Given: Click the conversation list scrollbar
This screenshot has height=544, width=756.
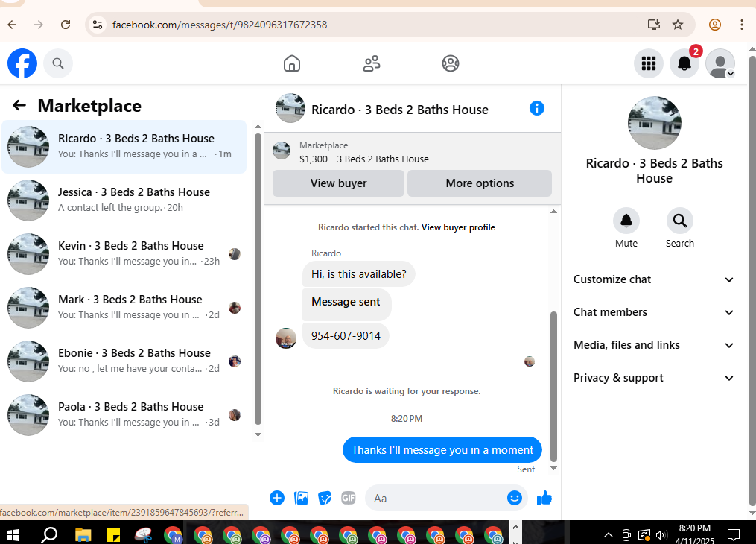Looking at the screenshot, I should pyautogui.click(x=258, y=279).
